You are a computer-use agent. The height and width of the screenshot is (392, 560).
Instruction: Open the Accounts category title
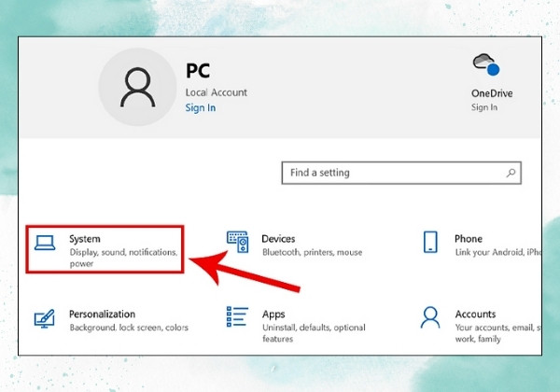(475, 315)
